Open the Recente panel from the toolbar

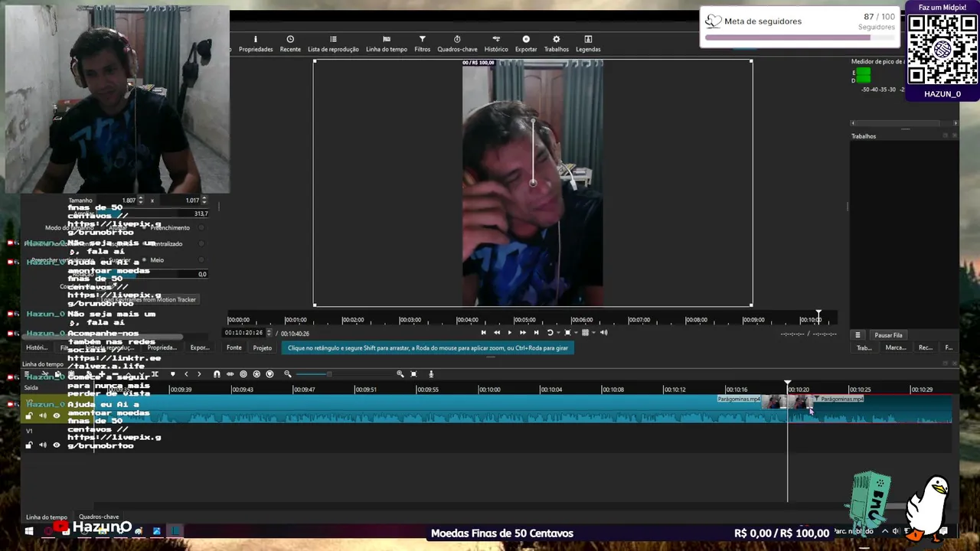click(x=290, y=44)
